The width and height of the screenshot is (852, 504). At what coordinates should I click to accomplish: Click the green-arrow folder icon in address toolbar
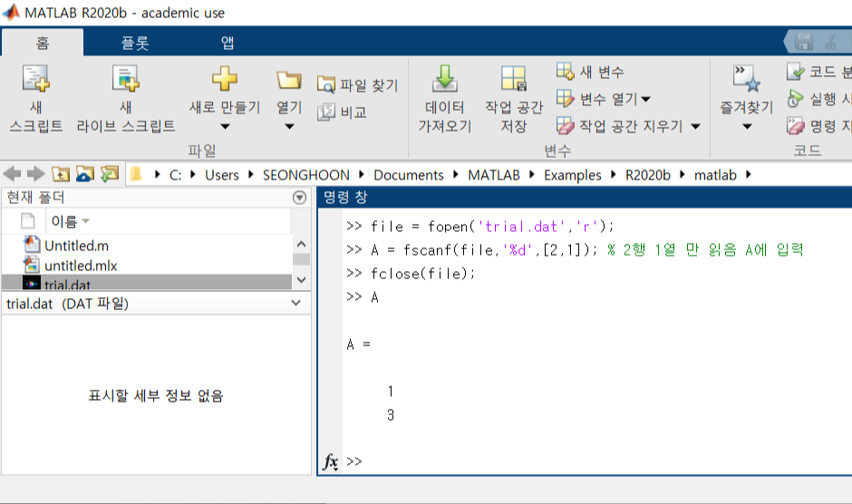(x=109, y=174)
